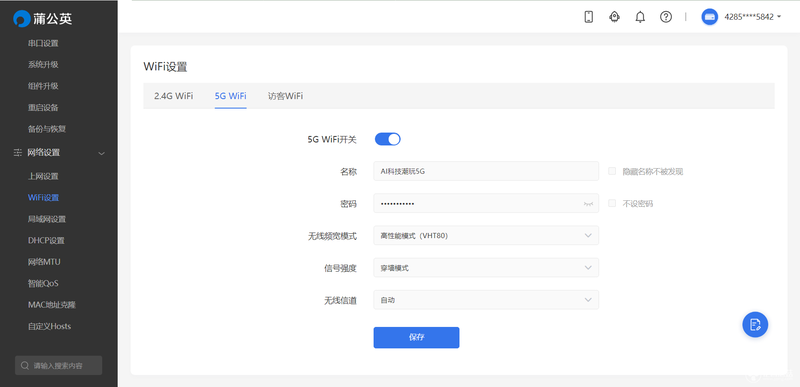
Task: Open DHCP设置 in the sidebar
Action: click(46, 240)
